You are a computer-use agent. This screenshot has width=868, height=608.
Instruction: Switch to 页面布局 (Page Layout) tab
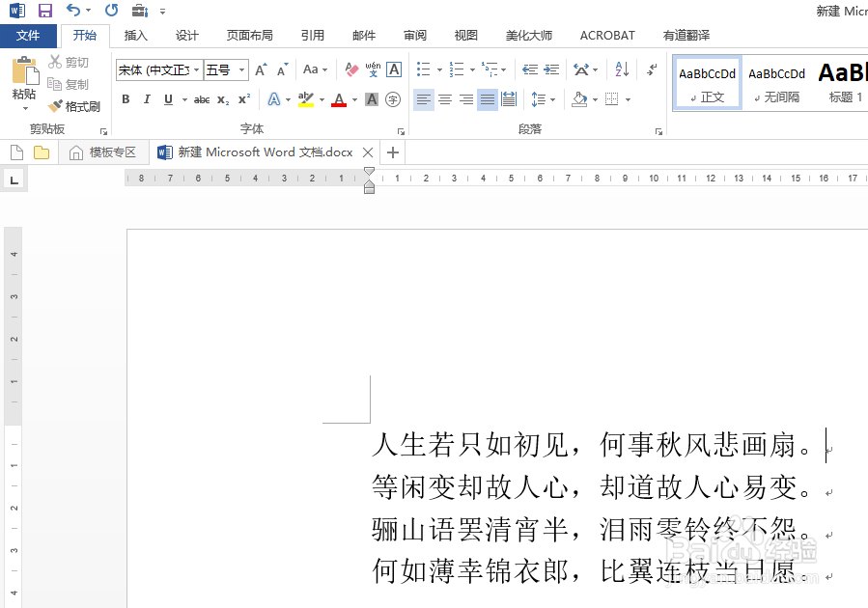250,36
